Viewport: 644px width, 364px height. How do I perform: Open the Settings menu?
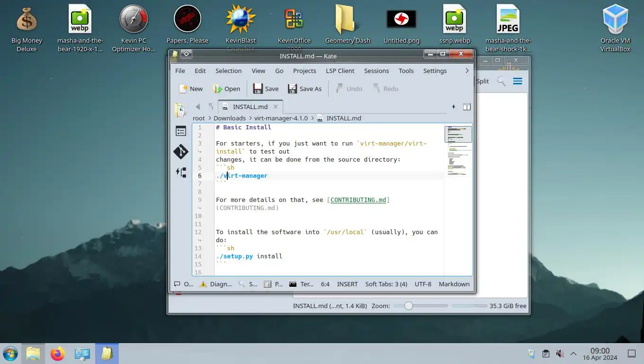click(435, 71)
